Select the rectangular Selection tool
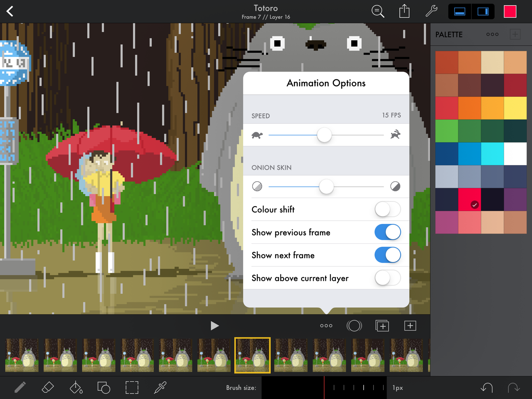 (132, 388)
